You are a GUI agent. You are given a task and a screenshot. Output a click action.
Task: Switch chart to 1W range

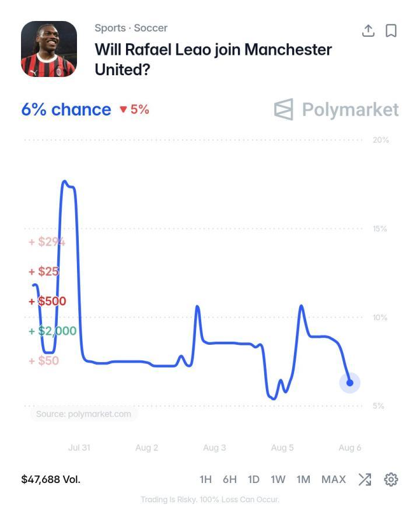click(278, 480)
